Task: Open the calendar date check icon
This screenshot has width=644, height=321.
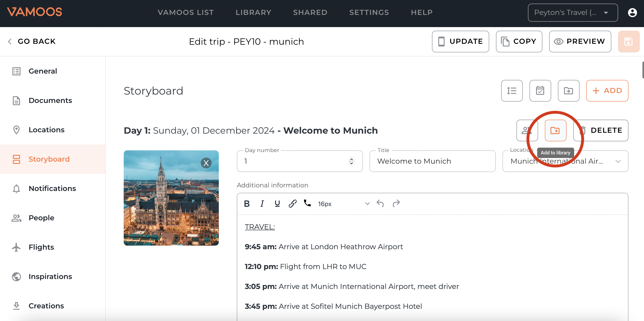Action: click(540, 91)
